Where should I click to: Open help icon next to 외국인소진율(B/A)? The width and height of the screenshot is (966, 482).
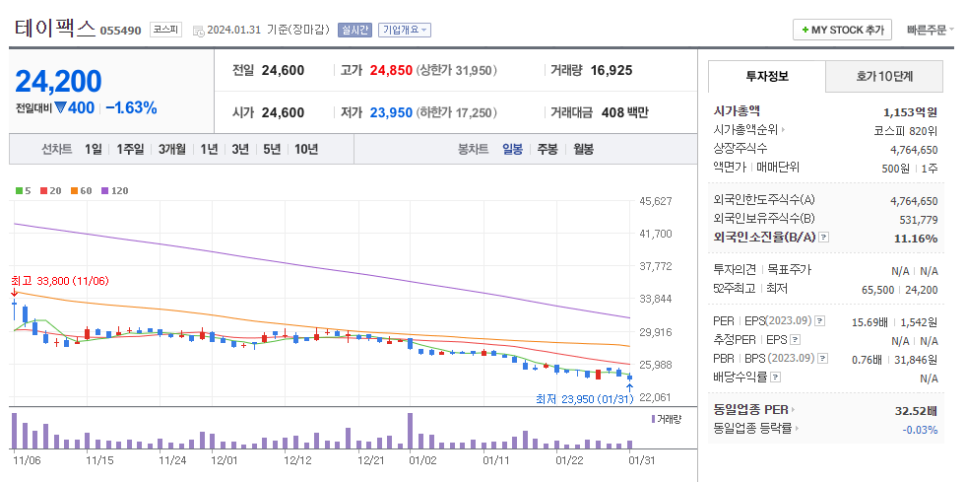824,237
